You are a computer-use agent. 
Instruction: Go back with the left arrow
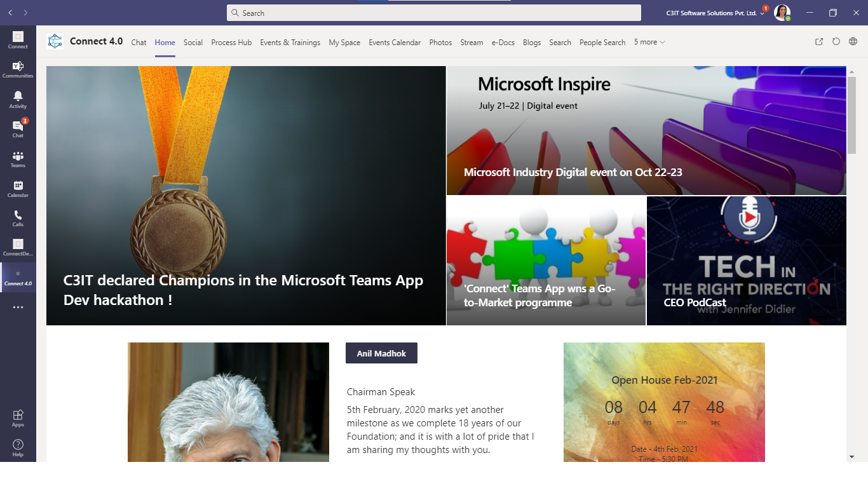pos(10,13)
